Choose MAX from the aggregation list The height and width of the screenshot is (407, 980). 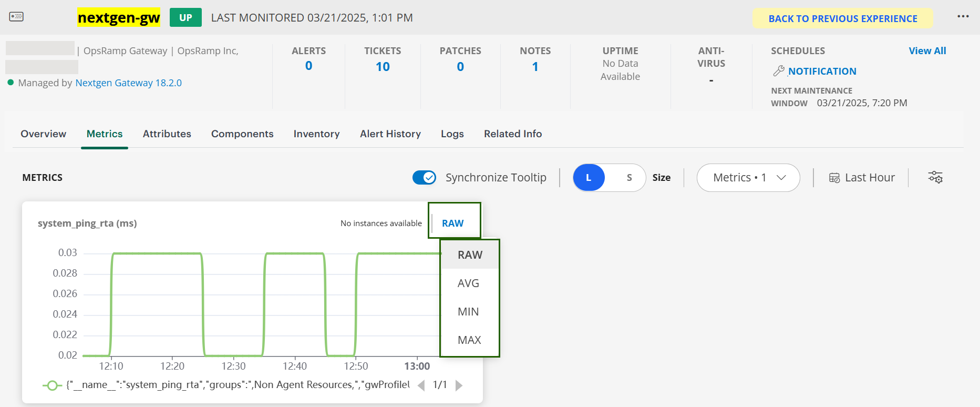coord(470,340)
